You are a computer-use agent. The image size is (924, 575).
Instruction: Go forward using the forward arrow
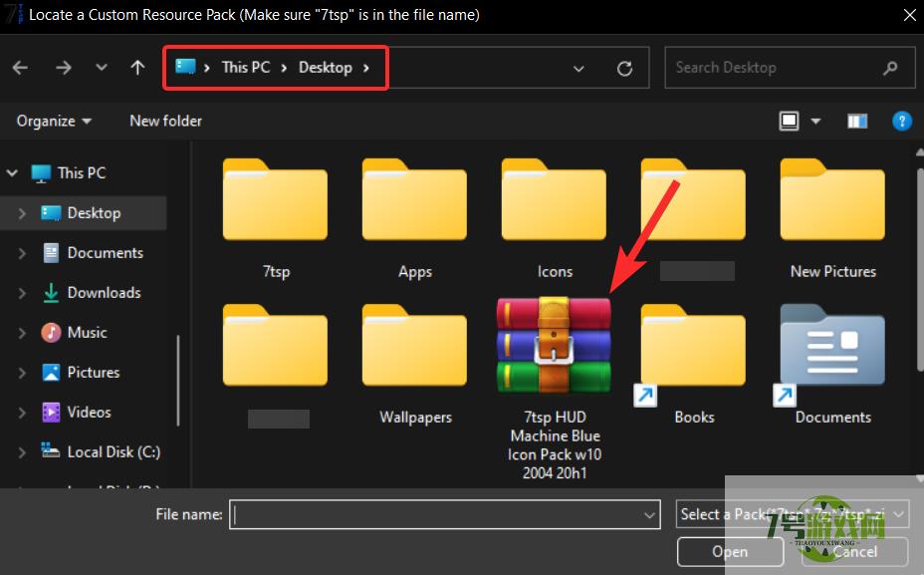pos(63,68)
